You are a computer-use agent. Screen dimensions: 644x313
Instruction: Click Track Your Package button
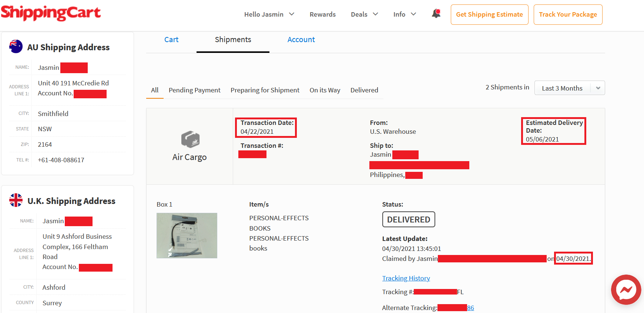coord(568,14)
